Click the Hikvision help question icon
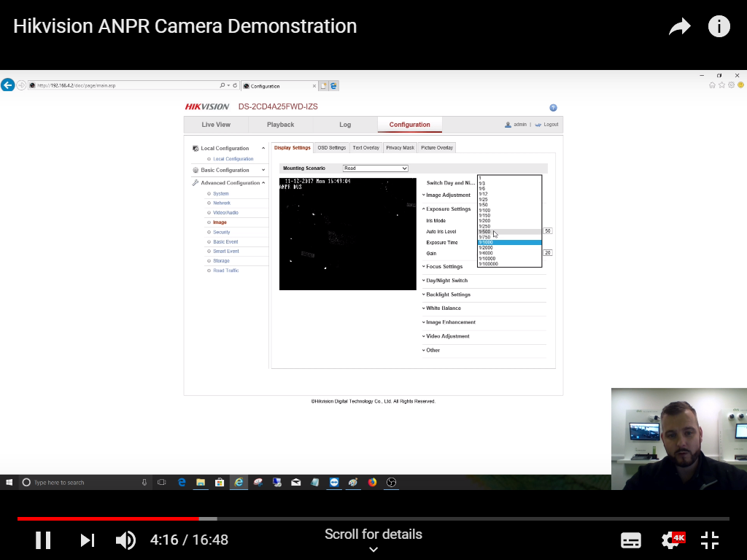The width and height of the screenshot is (747, 560). tap(553, 108)
